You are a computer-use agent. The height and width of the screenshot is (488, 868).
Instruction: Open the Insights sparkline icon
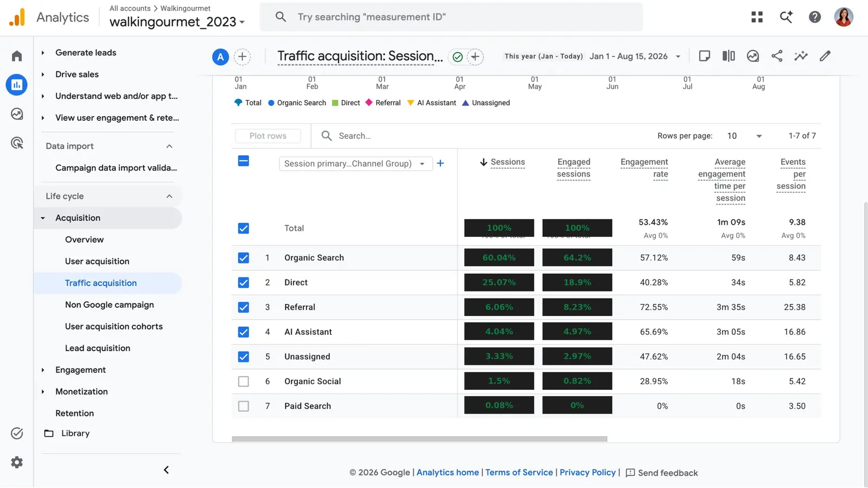click(801, 56)
